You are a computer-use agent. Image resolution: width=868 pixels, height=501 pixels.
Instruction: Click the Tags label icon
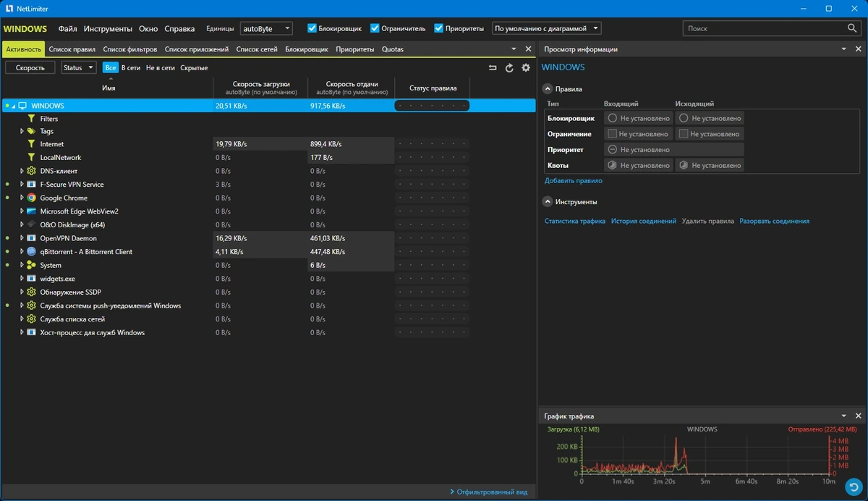[31, 132]
